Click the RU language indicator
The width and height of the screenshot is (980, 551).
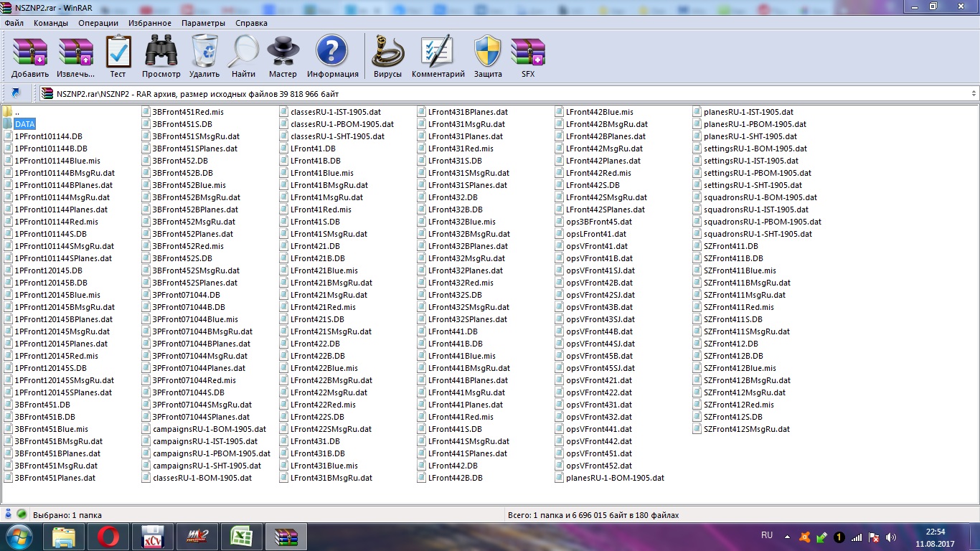point(767,535)
